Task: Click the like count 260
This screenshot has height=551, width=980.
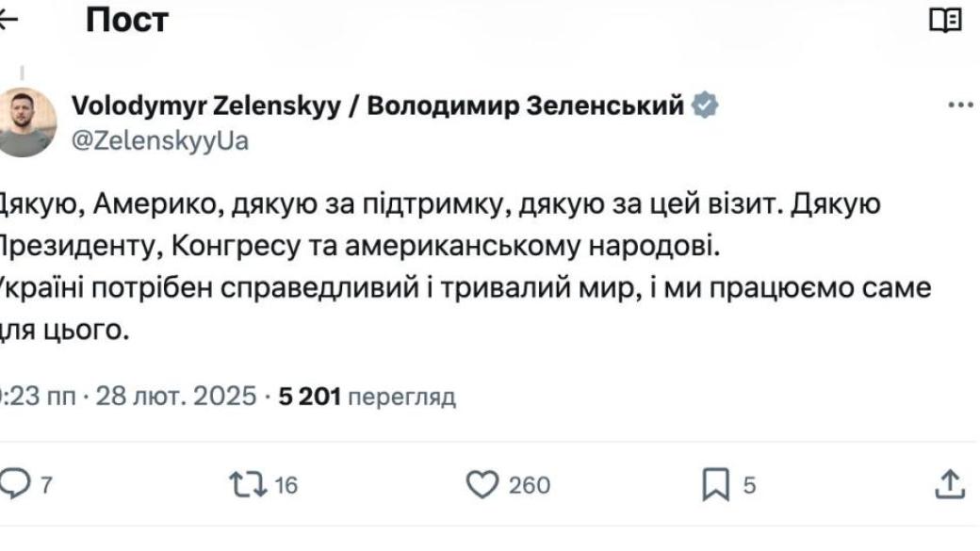Action: click(530, 485)
